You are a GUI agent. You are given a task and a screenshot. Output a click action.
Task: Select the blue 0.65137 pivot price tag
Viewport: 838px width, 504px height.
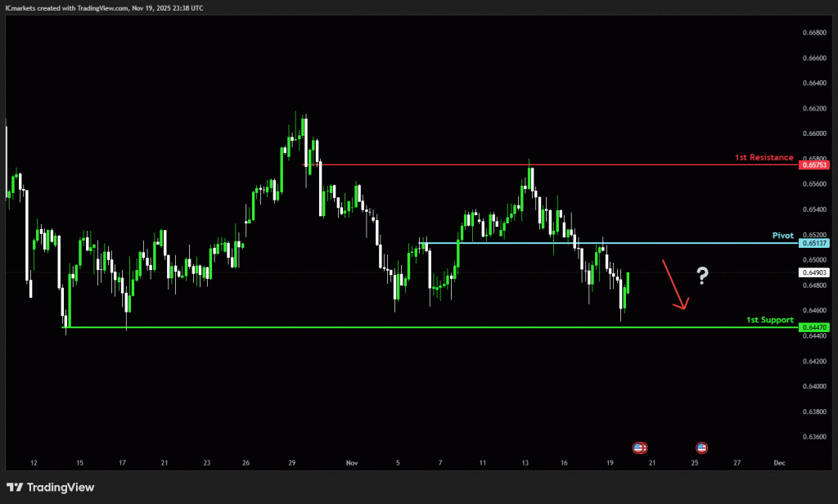pos(815,243)
